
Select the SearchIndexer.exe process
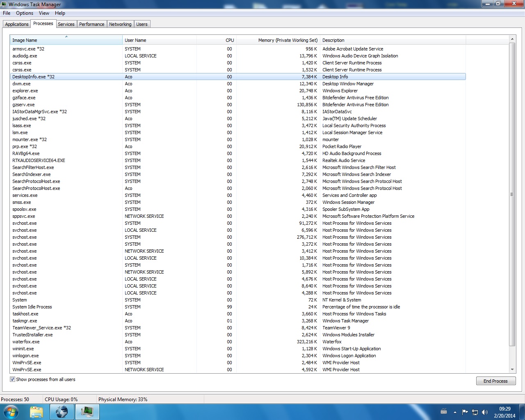(x=238, y=174)
